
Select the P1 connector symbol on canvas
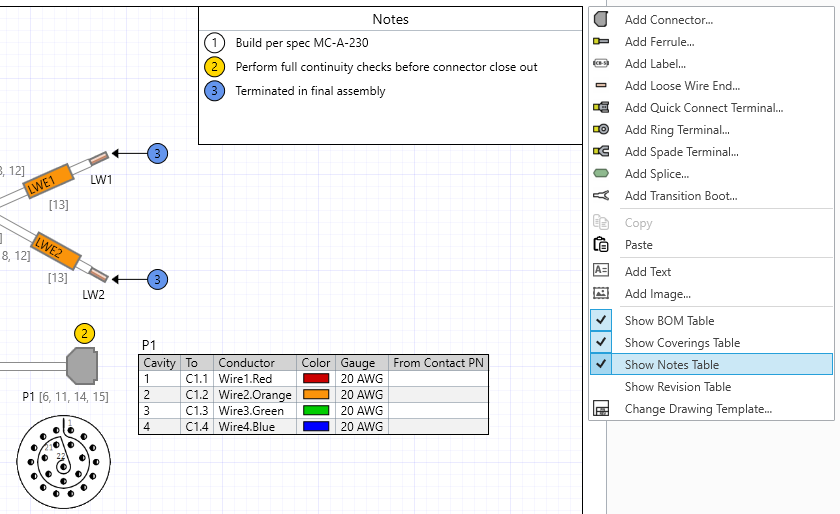82,366
